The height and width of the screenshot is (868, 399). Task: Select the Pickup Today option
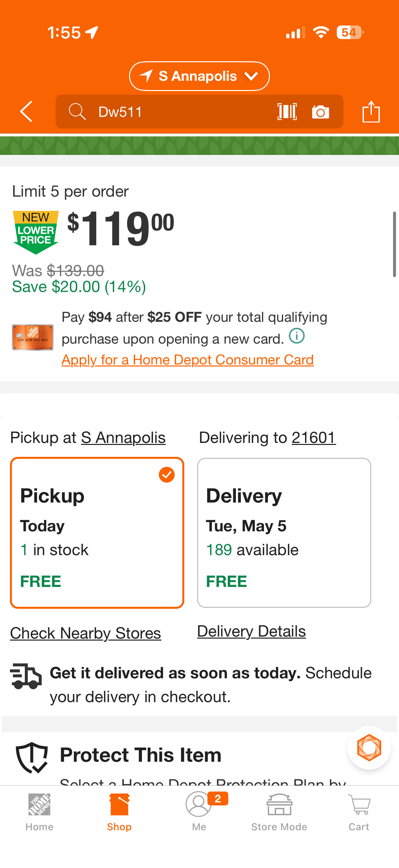coord(97,533)
